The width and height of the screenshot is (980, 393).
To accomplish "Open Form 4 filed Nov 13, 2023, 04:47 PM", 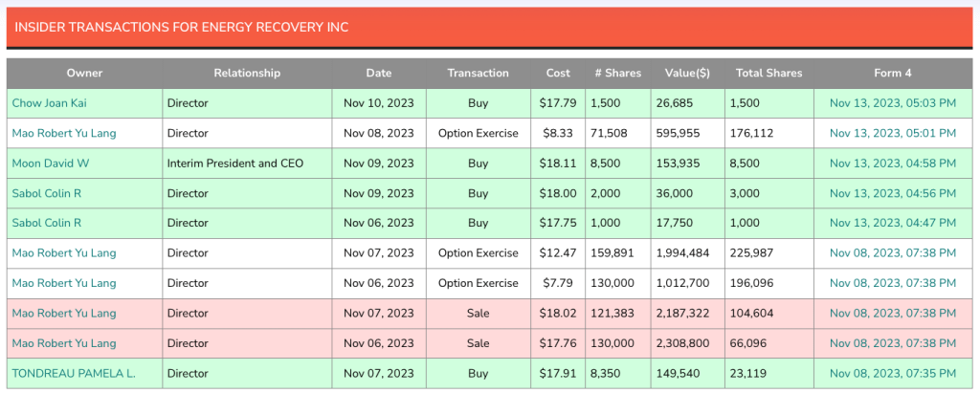I will (x=893, y=223).
